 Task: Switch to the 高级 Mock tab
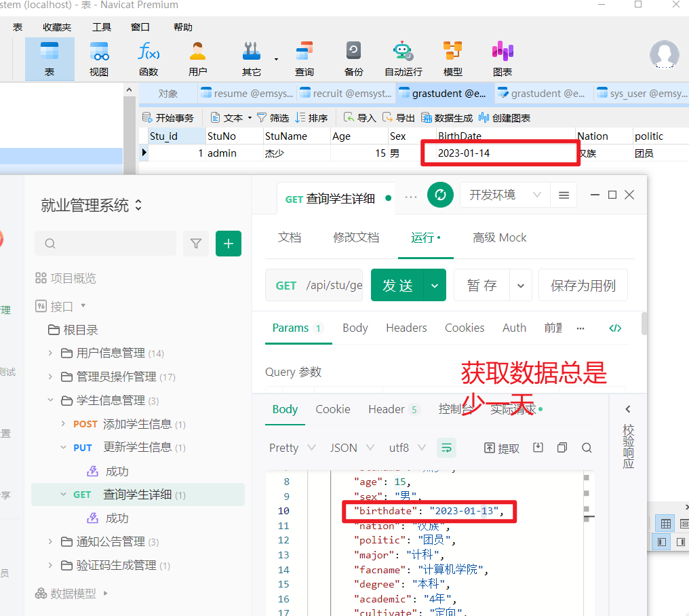pos(500,237)
